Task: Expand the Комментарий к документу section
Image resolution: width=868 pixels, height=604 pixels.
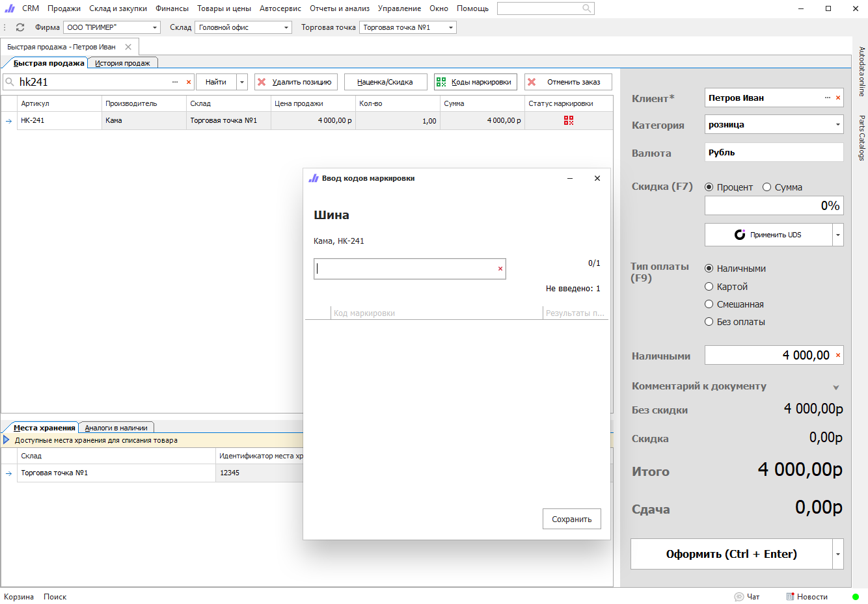Action: click(836, 387)
